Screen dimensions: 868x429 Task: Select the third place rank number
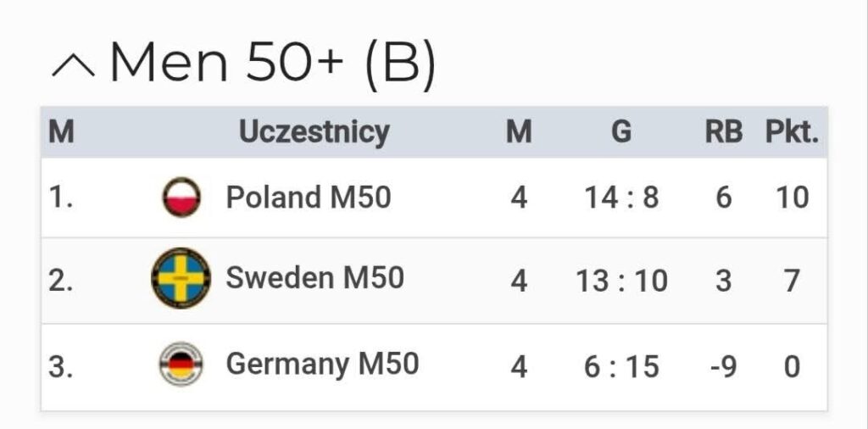click(x=61, y=366)
